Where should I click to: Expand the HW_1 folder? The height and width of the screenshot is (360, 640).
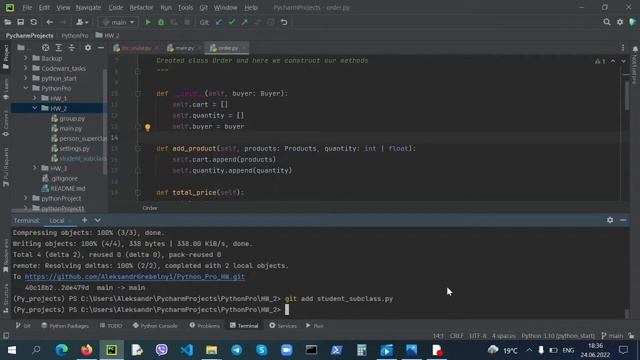click(35, 98)
